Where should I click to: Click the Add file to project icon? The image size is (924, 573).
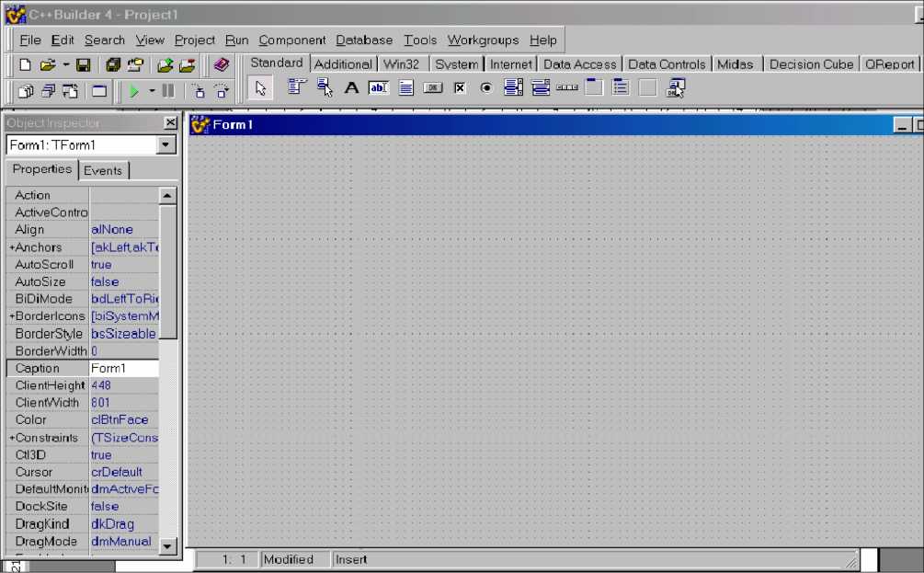(x=165, y=65)
